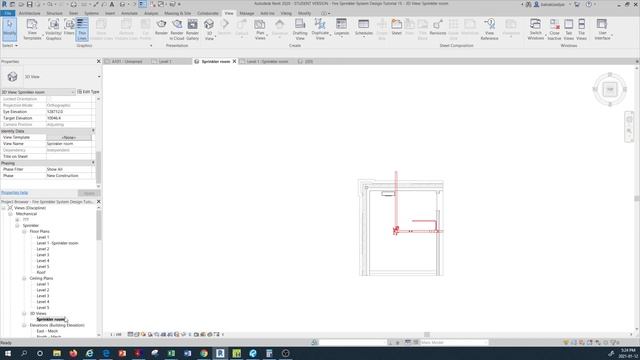Open the Select dropdown under Modify

click(10, 45)
